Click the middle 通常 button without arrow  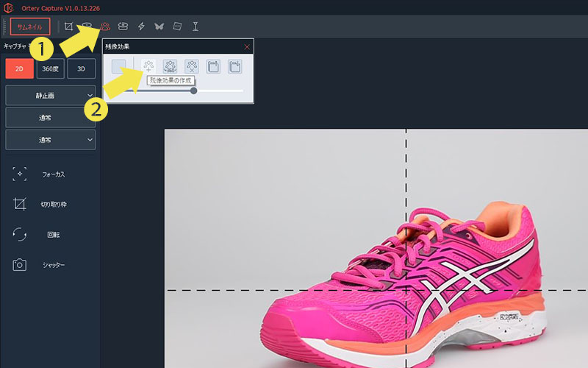[x=51, y=118]
